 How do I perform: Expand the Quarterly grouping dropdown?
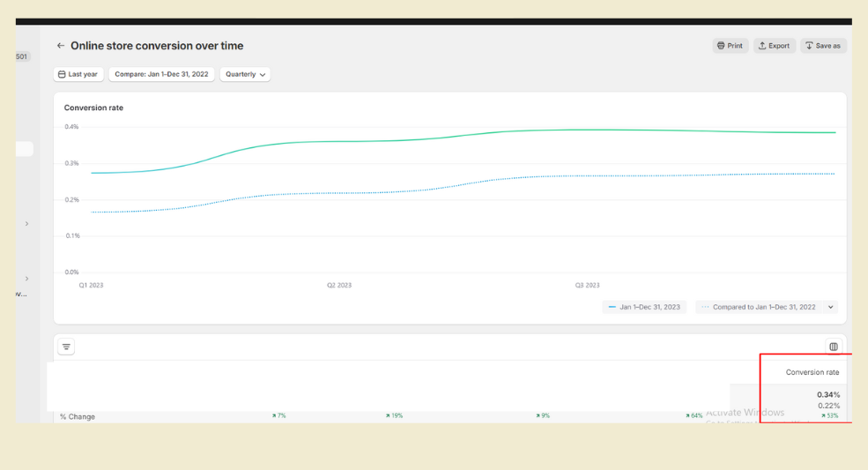click(x=245, y=74)
